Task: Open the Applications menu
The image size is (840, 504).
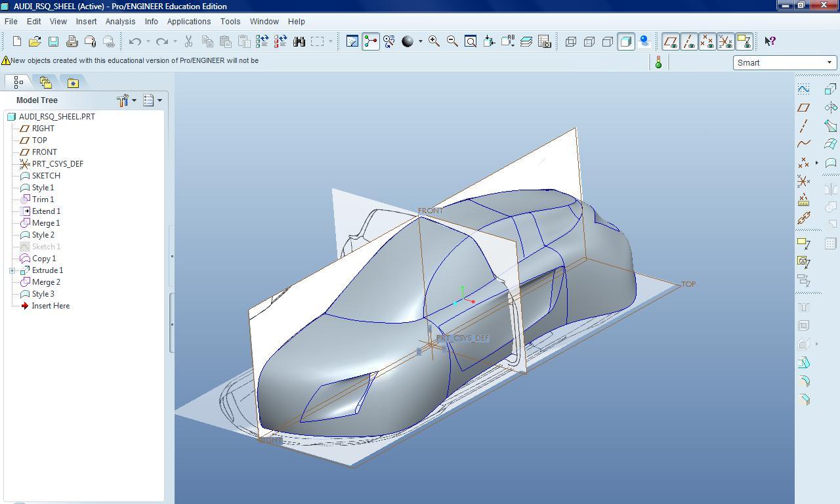Action: [189, 21]
